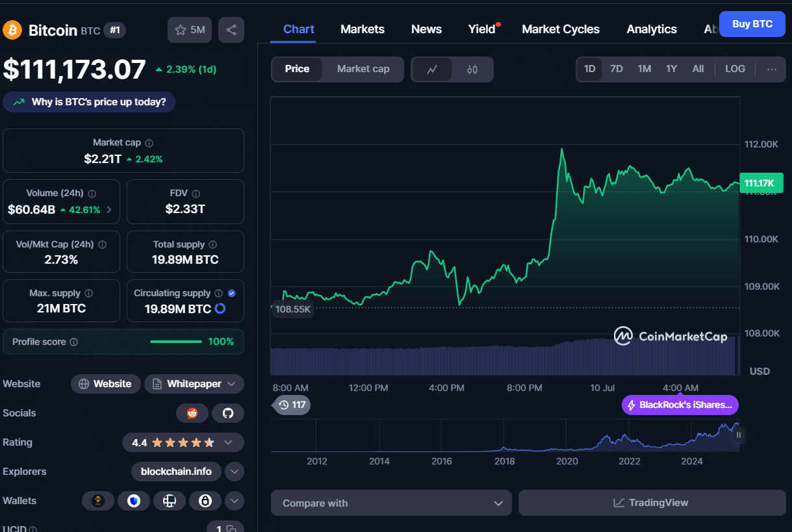Click the price peak on the chart
This screenshot has width=792, height=532.
click(x=561, y=149)
